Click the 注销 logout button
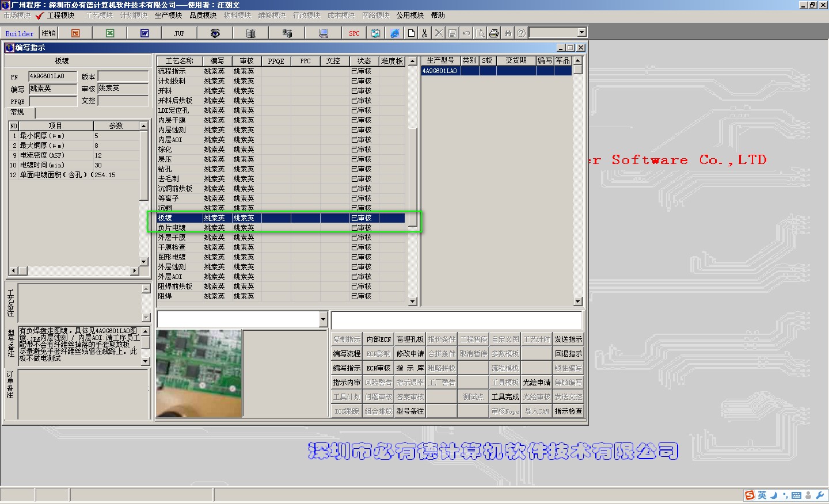Image resolution: width=829 pixels, height=504 pixels. pyautogui.click(x=49, y=33)
